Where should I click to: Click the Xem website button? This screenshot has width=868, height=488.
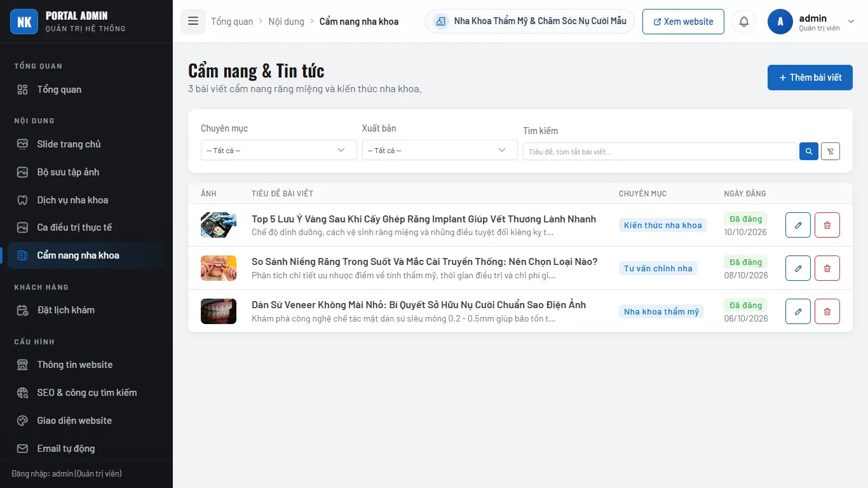683,22
